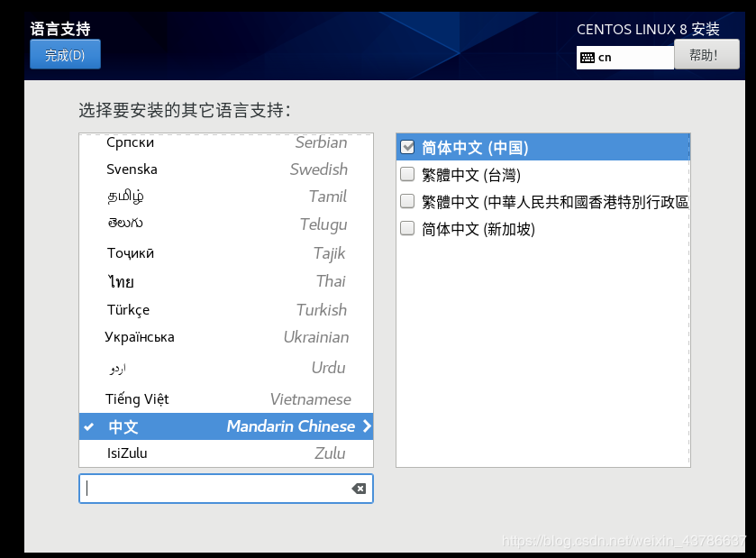Select the 中文 Mandarin Chinese row
The width and height of the screenshot is (756, 558).
[226, 426]
